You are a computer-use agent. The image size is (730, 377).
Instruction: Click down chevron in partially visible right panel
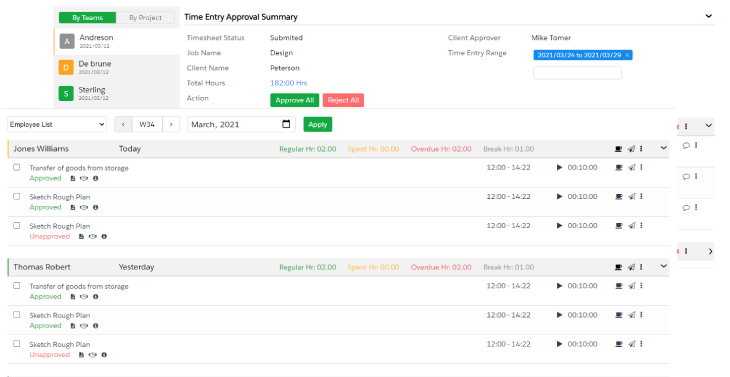click(x=709, y=126)
